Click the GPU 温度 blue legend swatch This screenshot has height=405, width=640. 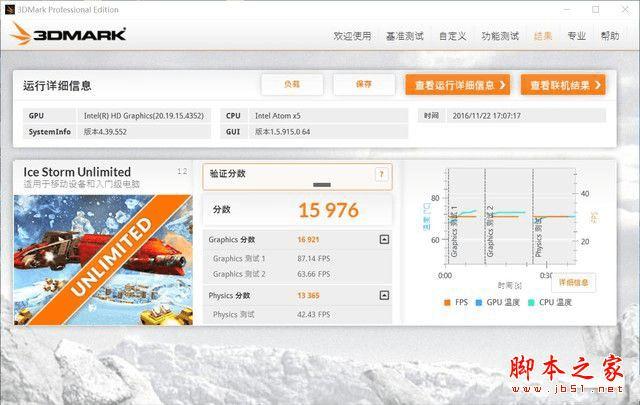point(479,303)
